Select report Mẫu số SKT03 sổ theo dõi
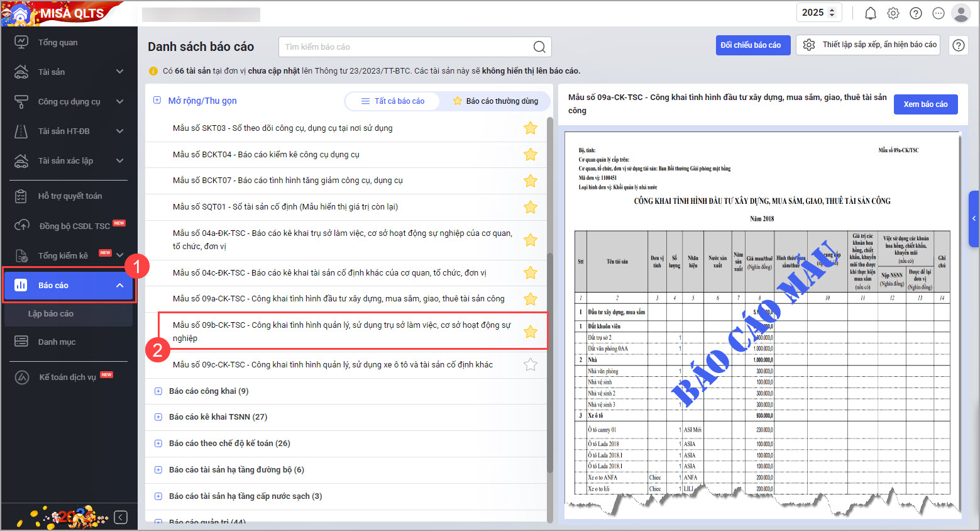The width and height of the screenshot is (980, 531). [283, 128]
